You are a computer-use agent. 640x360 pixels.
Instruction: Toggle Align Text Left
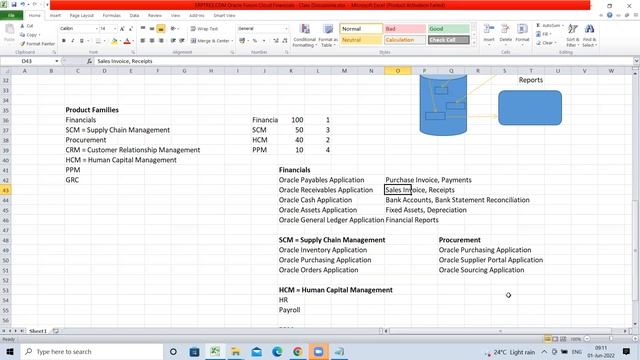143,41
